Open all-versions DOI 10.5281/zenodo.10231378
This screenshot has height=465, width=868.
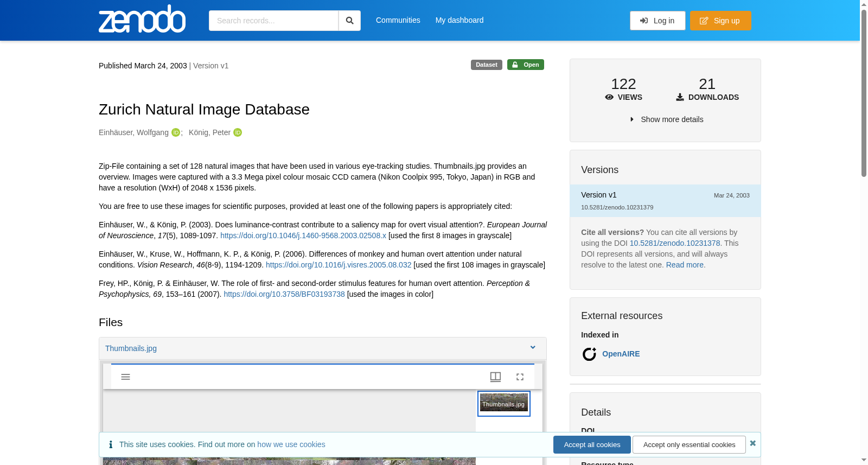click(675, 243)
